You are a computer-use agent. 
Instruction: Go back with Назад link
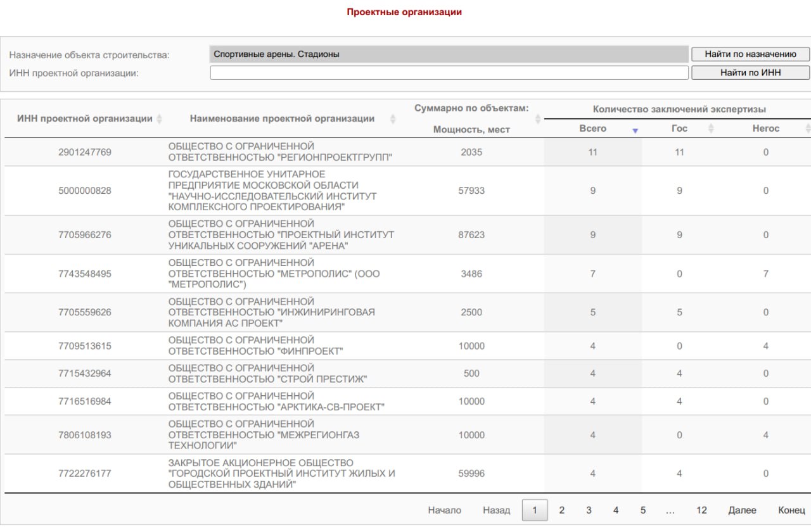496,510
